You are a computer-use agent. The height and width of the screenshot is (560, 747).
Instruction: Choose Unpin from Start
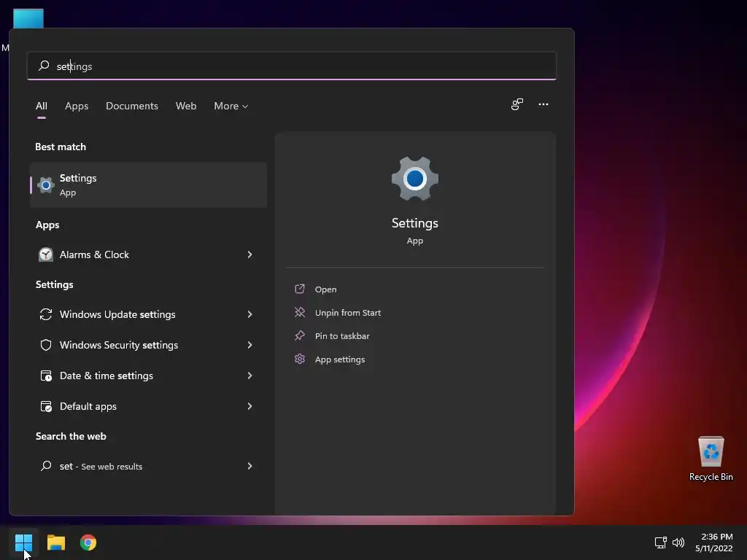pyautogui.click(x=348, y=313)
